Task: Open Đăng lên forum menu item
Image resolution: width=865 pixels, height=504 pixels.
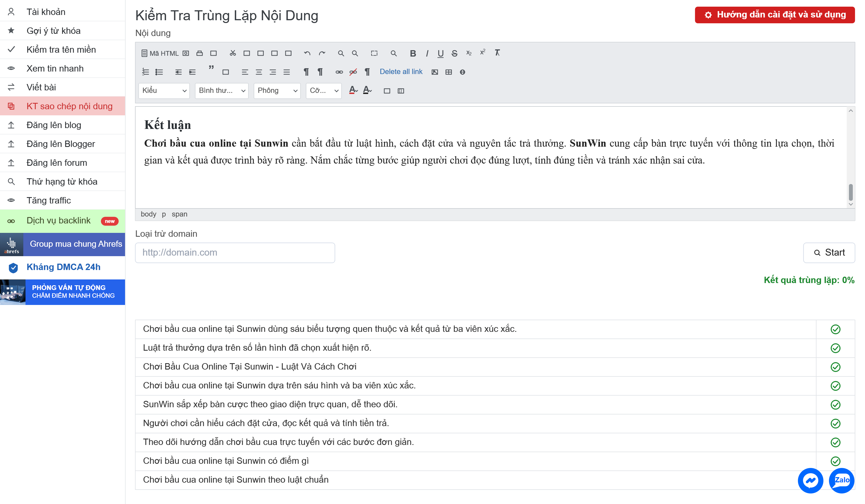Action: tap(62, 163)
